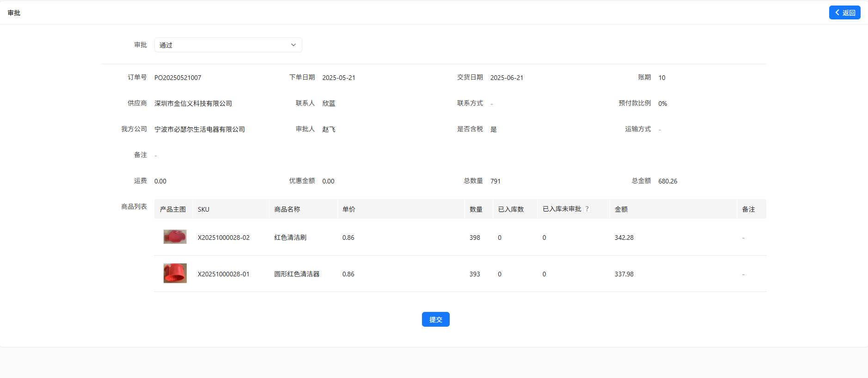The image size is (868, 378).
Task: Click the 账期 value 10
Action: 661,78
